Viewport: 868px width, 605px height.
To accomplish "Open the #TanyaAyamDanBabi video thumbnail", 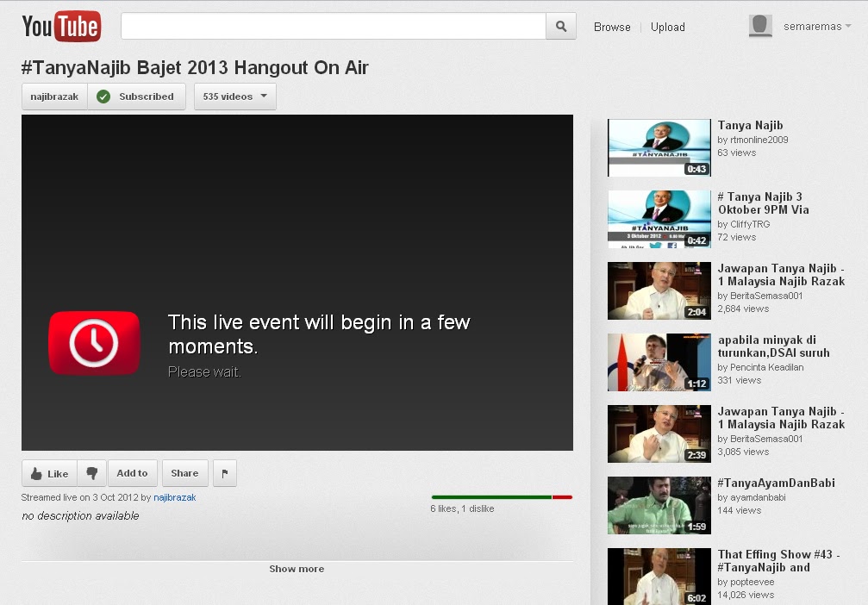I will [659, 505].
